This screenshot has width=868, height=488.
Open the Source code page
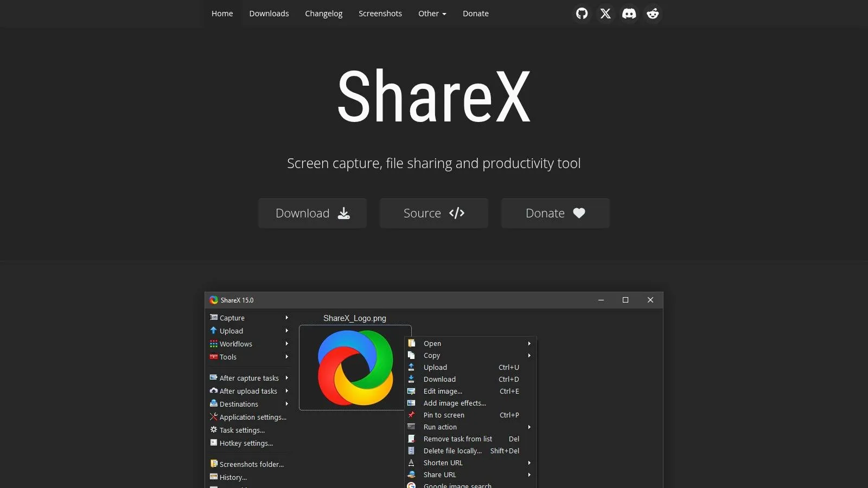point(433,213)
